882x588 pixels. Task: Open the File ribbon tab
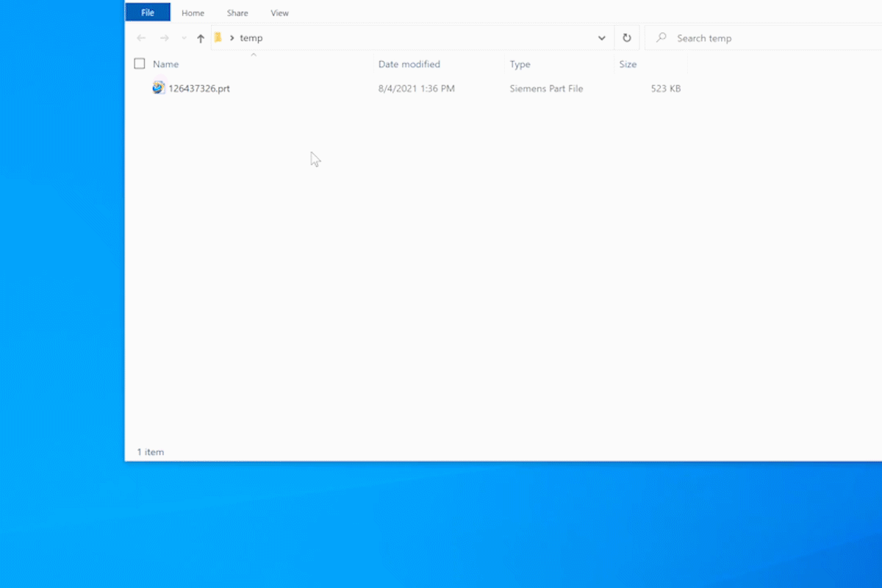coord(148,12)
